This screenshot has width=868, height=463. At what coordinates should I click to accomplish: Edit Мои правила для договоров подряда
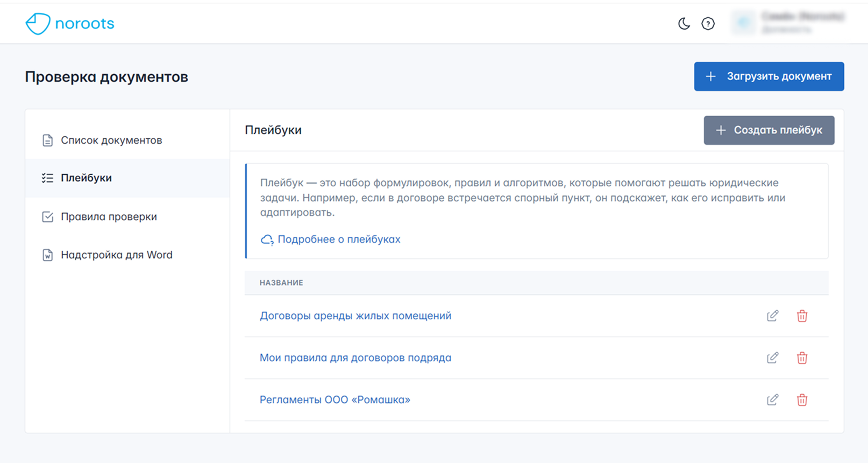tap(772, 357)
